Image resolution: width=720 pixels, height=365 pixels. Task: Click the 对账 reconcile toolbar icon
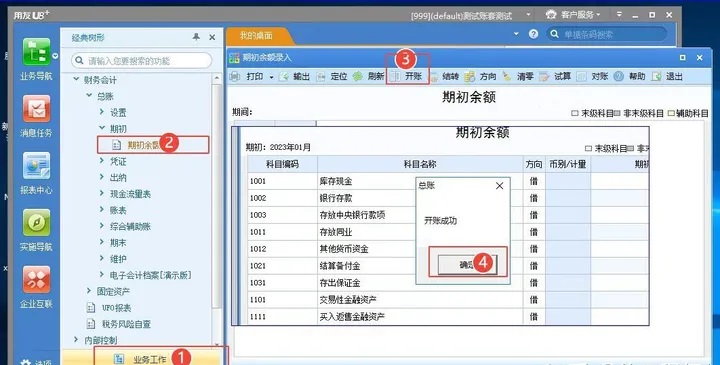point(581,77)
